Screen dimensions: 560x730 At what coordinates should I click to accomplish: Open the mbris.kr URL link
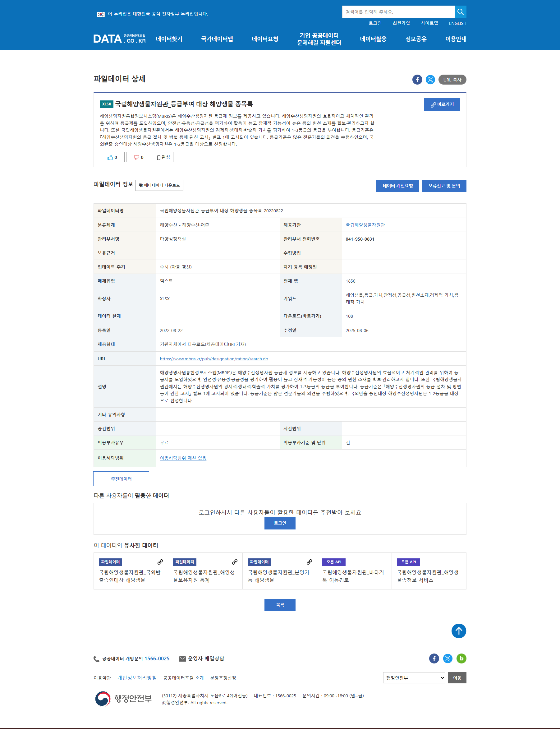pos(214,359)
